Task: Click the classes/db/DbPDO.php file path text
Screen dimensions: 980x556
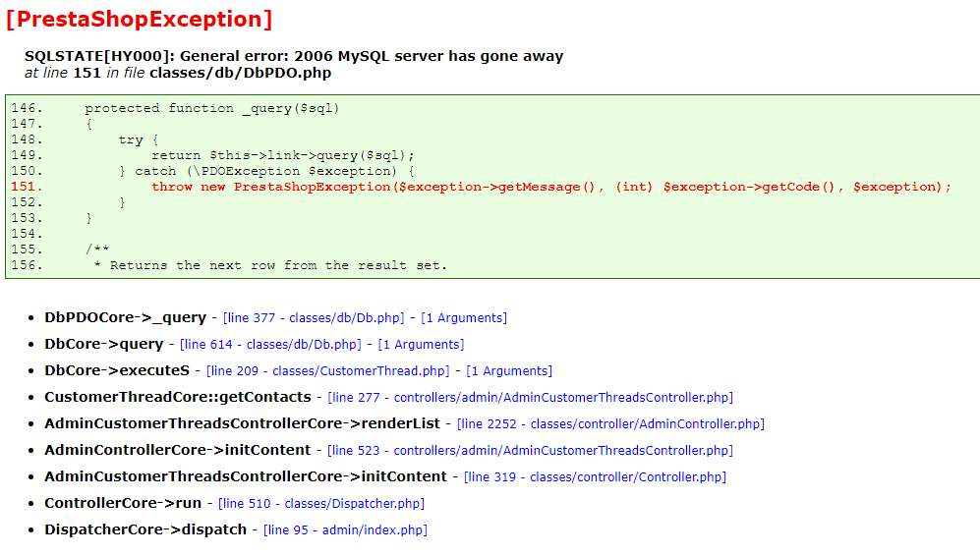Action: (241, 73)
